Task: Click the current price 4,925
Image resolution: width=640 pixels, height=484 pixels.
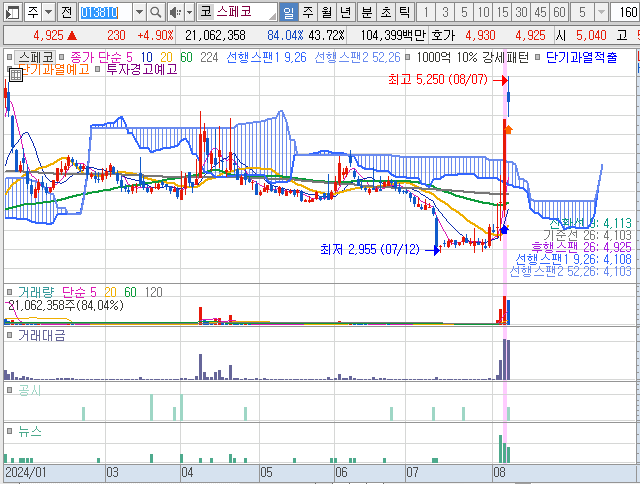Action: (x=49, y=36)
